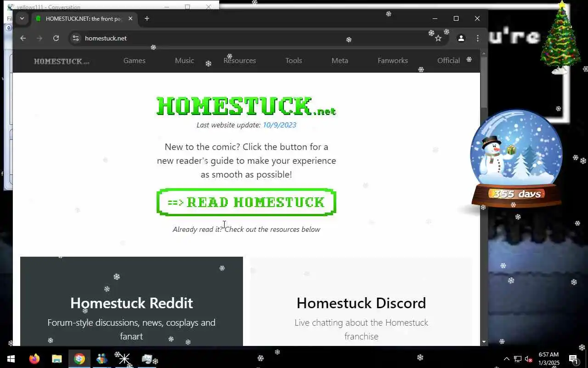Open the Fanworks menu
This screenshot has width=588, height=368.
pyautogui.click(x=393, y=61)
